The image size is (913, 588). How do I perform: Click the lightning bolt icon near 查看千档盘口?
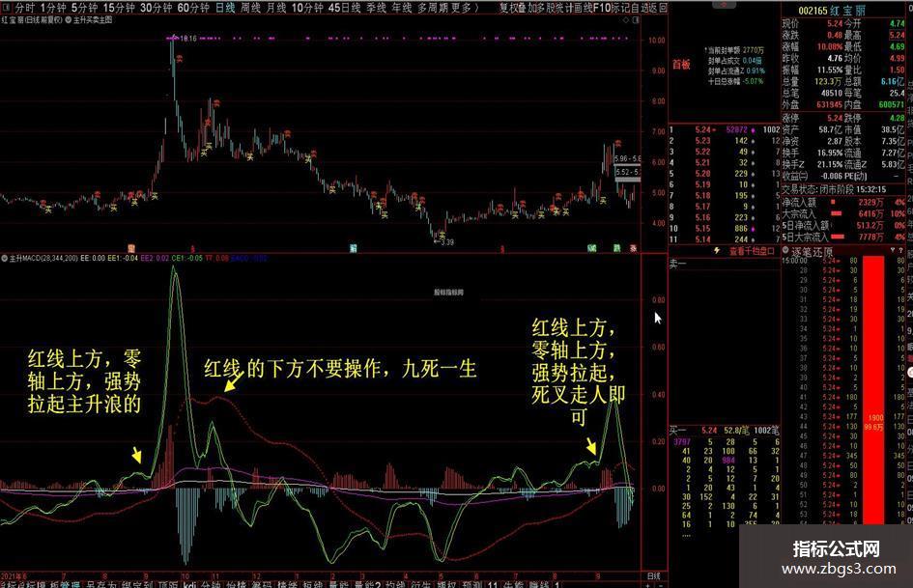pos(717,250)
